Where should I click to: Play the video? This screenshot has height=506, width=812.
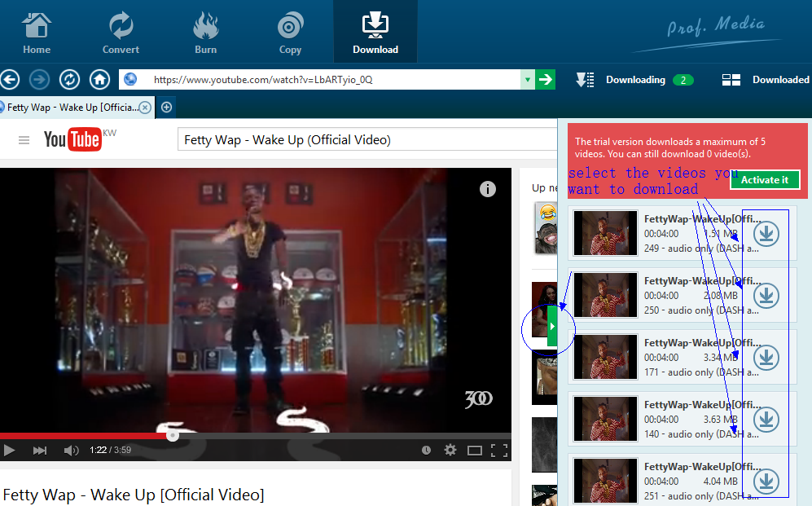coord(9,450)
